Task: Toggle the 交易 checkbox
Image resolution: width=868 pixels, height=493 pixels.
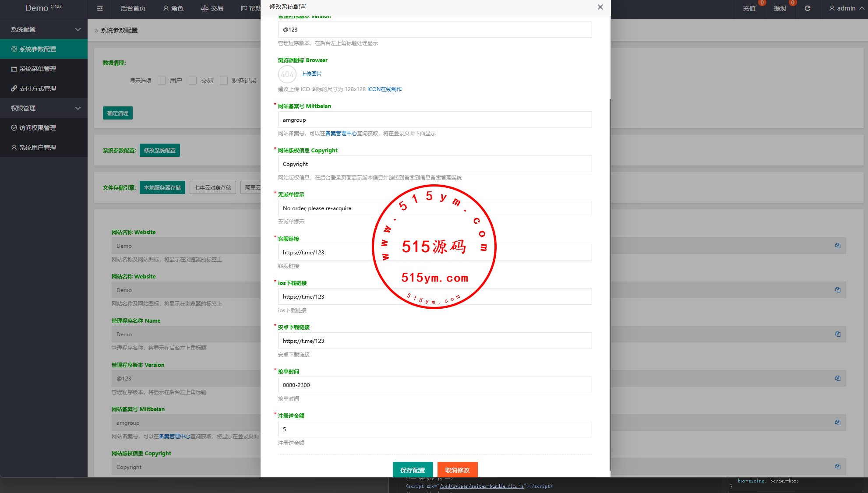Action: (x=193, y=81)
